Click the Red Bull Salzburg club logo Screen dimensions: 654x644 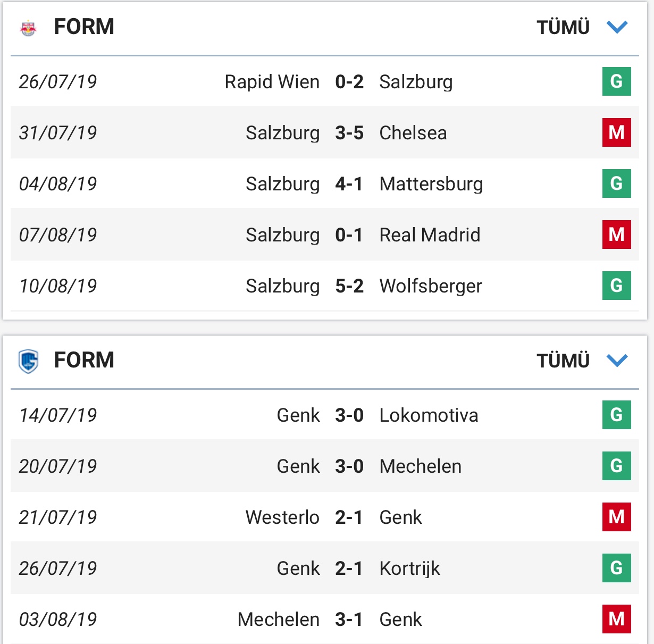(28, 28)
